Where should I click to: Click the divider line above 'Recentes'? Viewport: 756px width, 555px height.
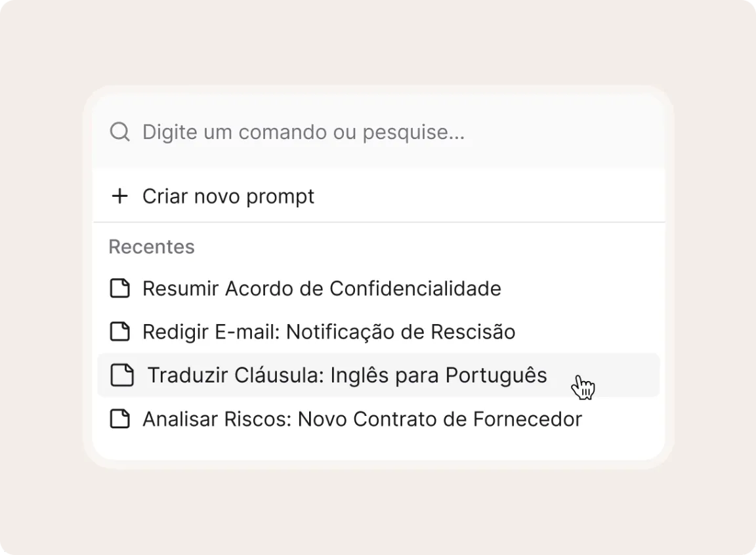point(379,222)
